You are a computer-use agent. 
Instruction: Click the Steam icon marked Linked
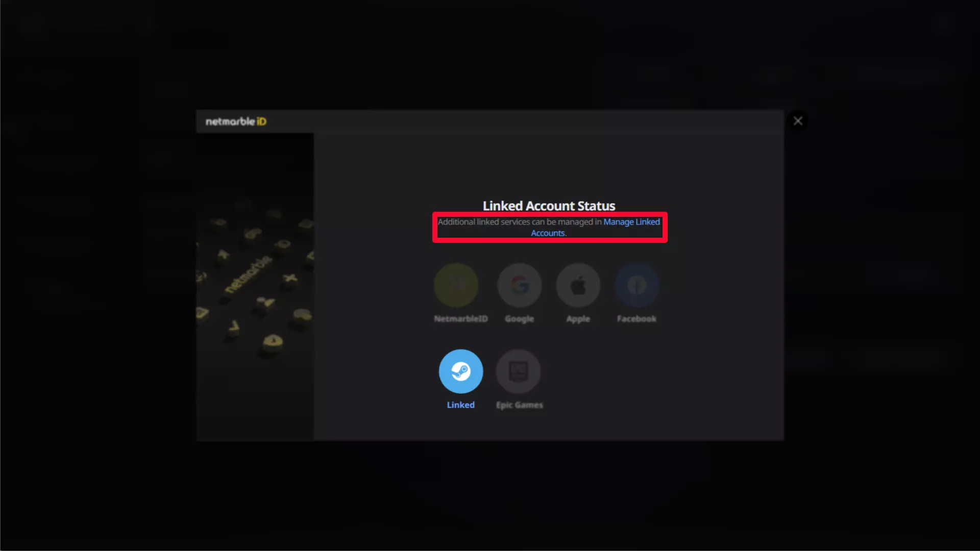[461, 371]
